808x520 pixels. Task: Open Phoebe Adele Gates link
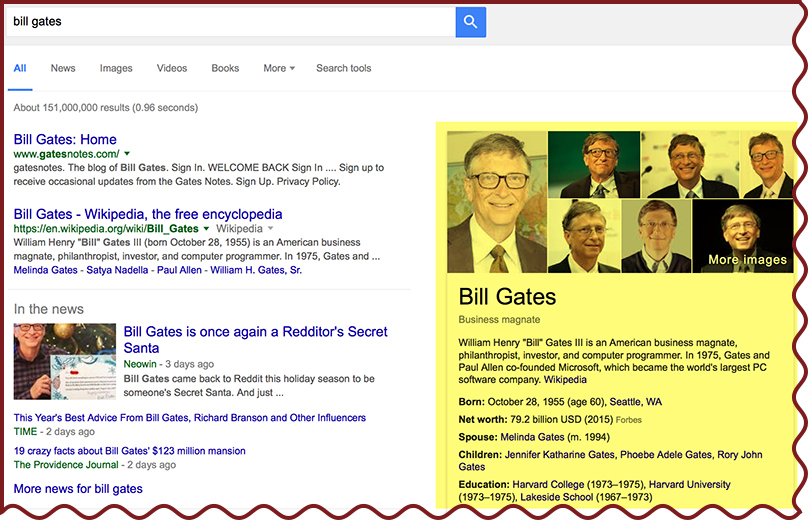pos(666,455)
